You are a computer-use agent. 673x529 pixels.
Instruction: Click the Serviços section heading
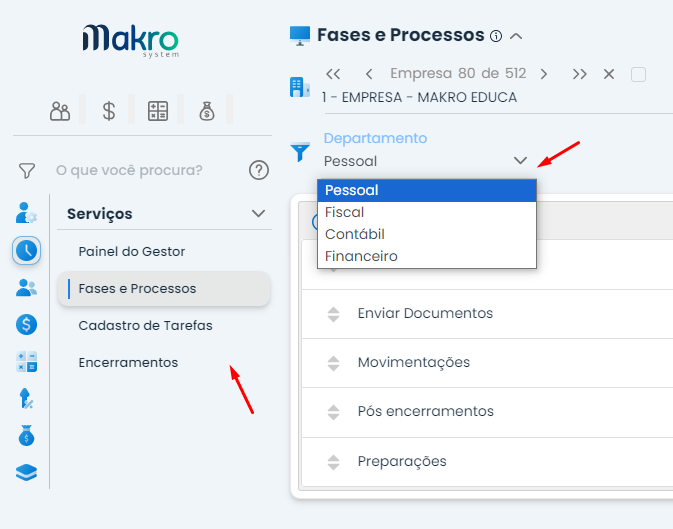[100, 214]
